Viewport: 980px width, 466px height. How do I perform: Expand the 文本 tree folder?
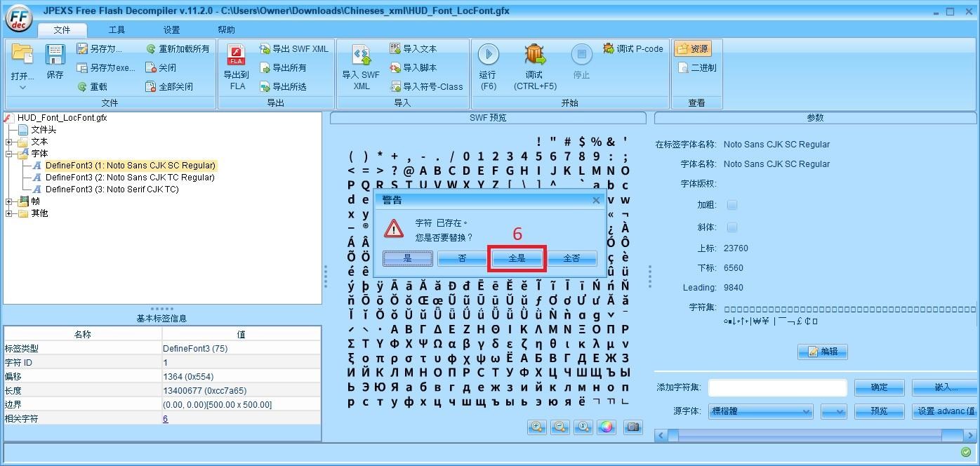10,142
